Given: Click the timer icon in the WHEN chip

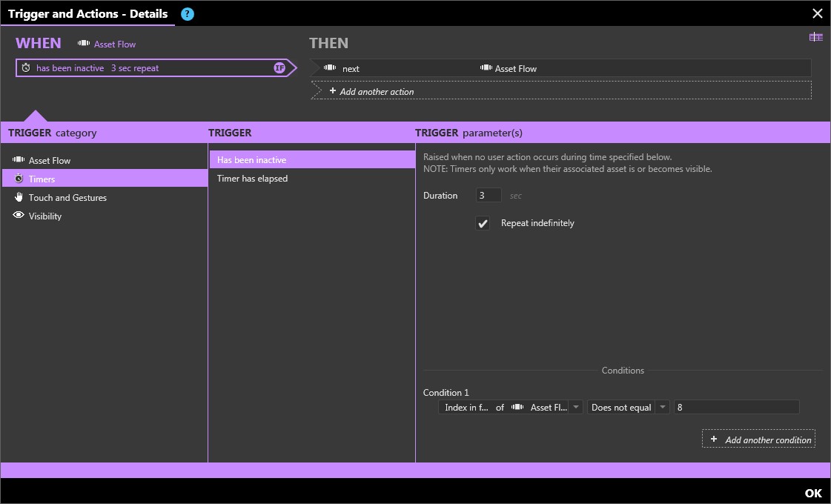Looking at the screenshot, I should 26,67.
